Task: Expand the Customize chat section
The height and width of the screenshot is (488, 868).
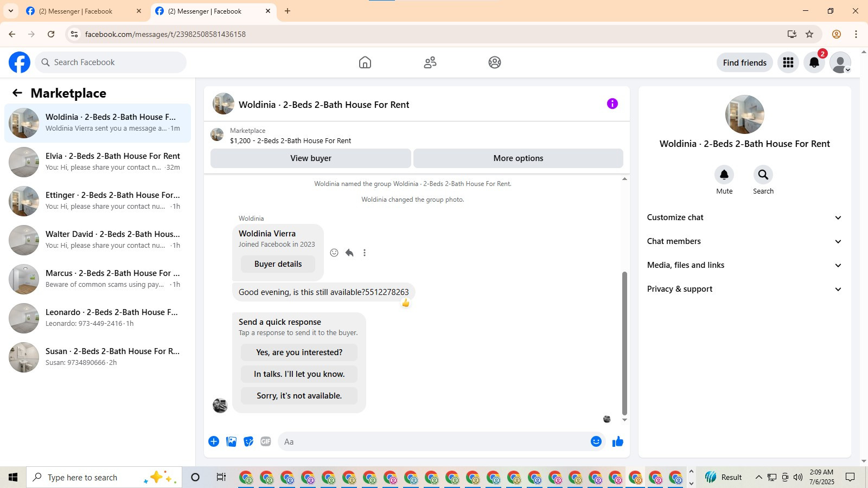Action: [744, 217]
